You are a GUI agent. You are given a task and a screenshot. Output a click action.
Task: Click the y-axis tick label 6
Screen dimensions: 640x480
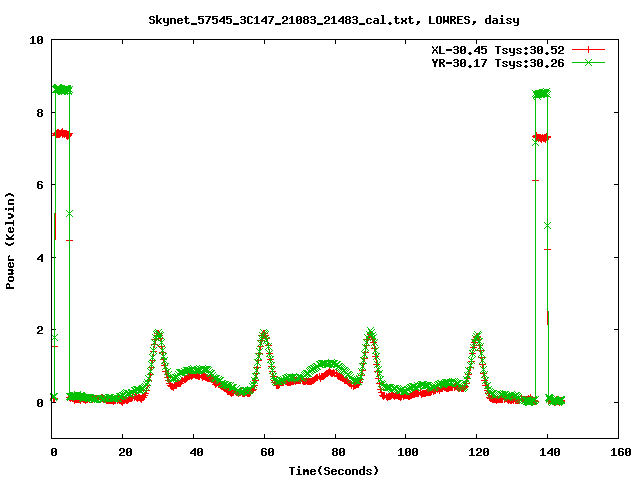click(40, 185)
